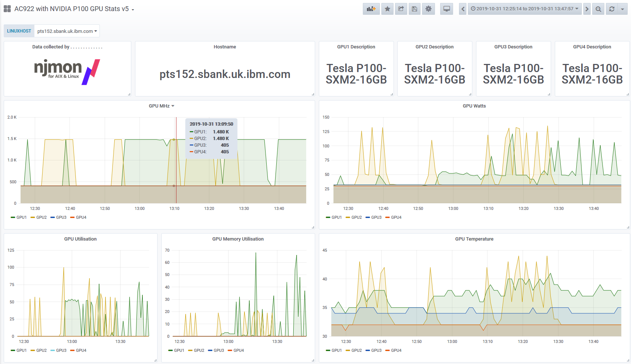Save dashboard with the floppy icon
Screen dimensions: 631x364
click(415, 9)
